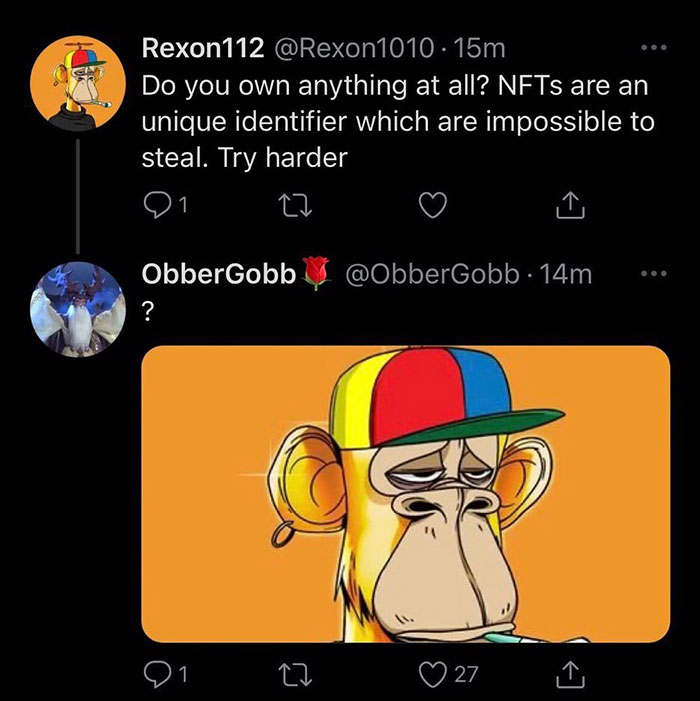700x701 pixels.
Task: Share ObberGobb's tweet
Action: tap(570, 675)
